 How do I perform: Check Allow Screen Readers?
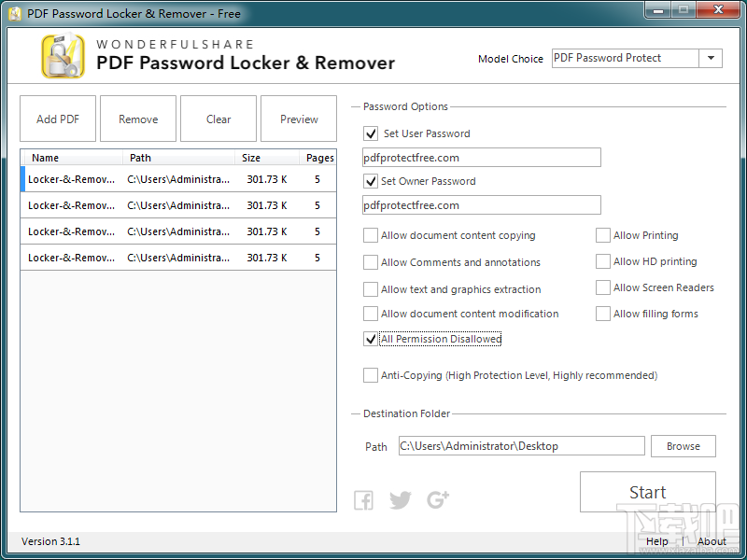[603, 287]
